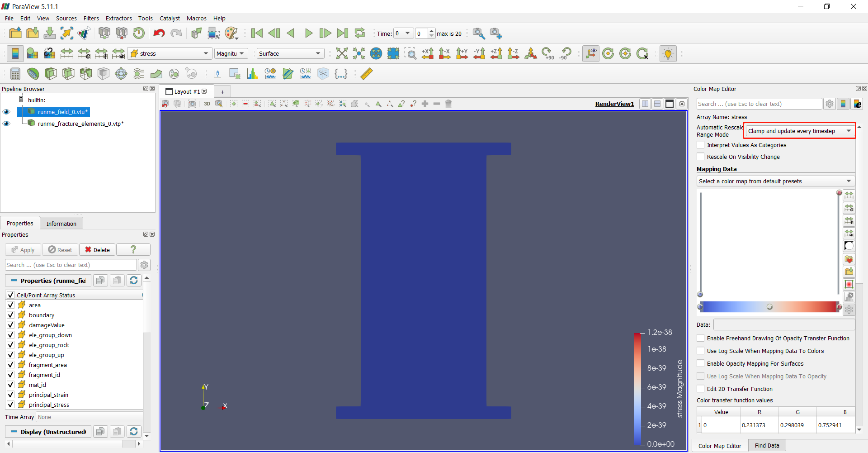Image resolution: width=868 pixels, height=453 pixels.
Task: Apply the Stream Tracer filter icon
Action: [x=139, y=74]
